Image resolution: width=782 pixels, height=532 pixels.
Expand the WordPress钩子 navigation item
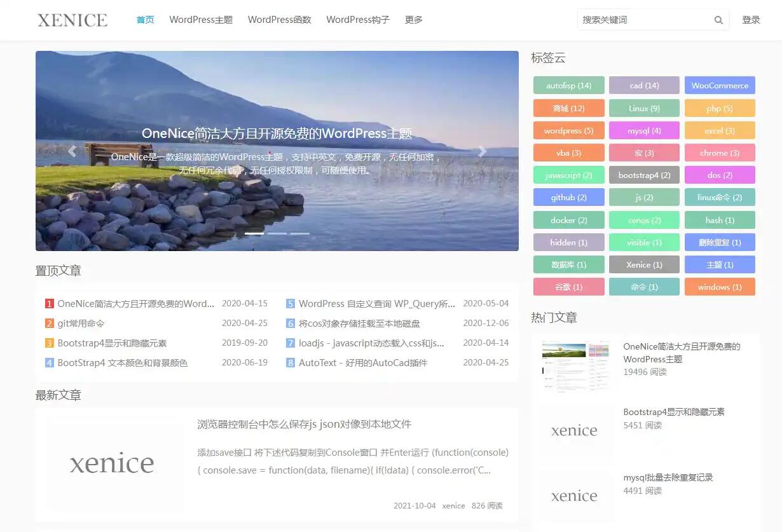(x=358, y=20)
